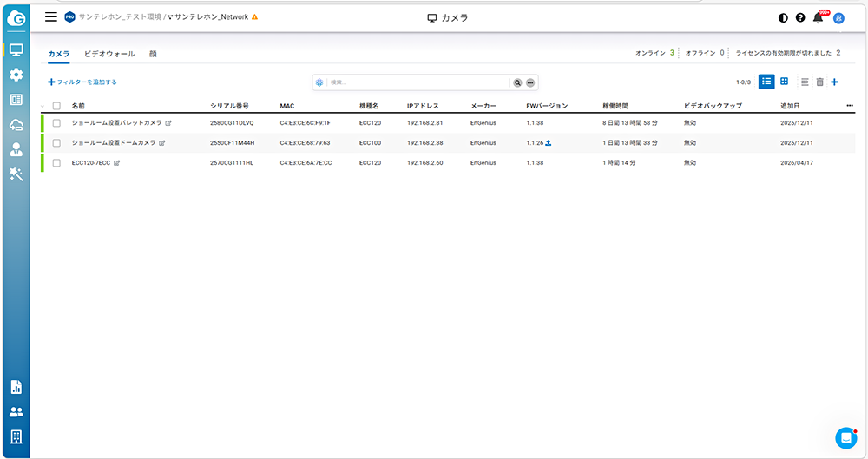Switch to list view
The width and height of the screenshot is (868, 459).
click(x=766, y=82)
